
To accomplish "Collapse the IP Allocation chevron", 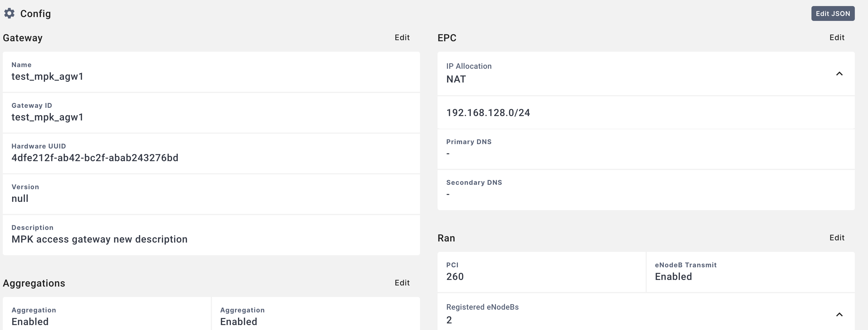I will [839, 74].
